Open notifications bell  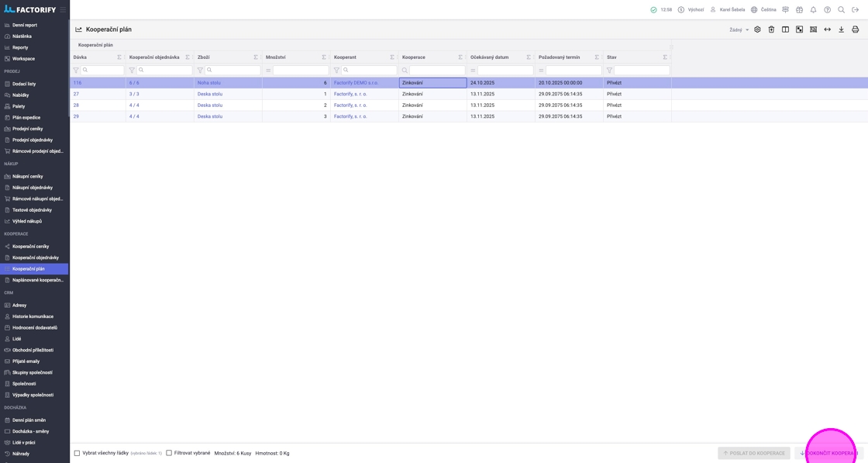(813, 9)
